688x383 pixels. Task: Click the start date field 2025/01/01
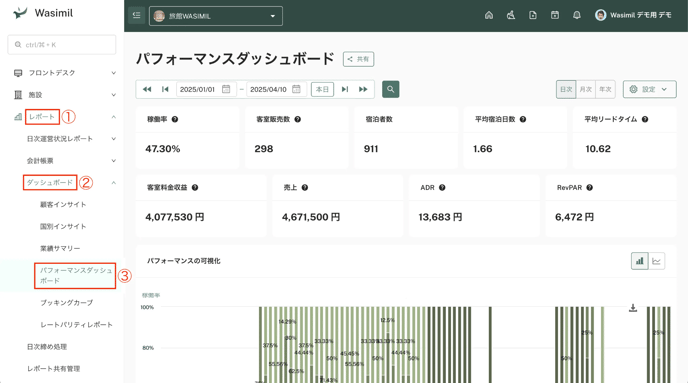click(x=206, y=89)
